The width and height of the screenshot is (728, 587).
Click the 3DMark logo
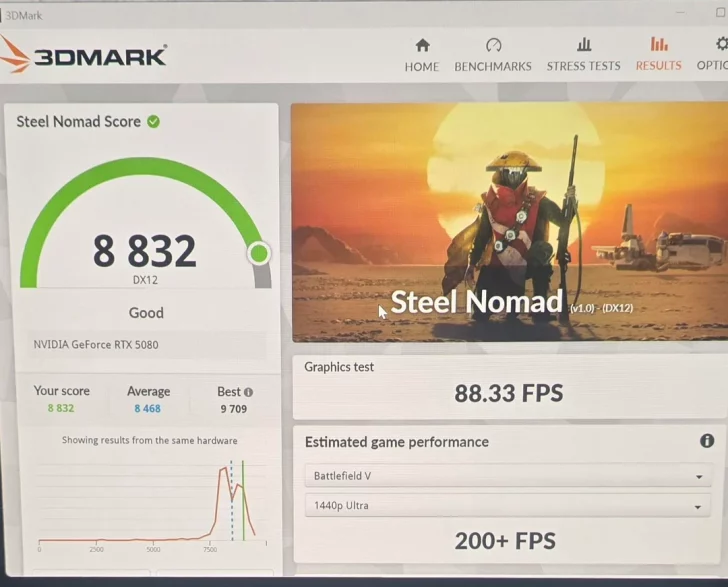pyautogui.click(x=84, y=56)
